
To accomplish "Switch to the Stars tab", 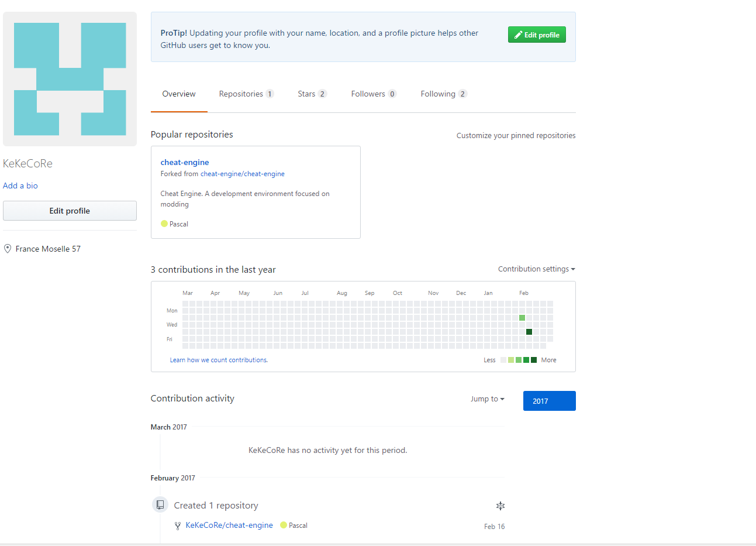I will (x=312, y=94).
